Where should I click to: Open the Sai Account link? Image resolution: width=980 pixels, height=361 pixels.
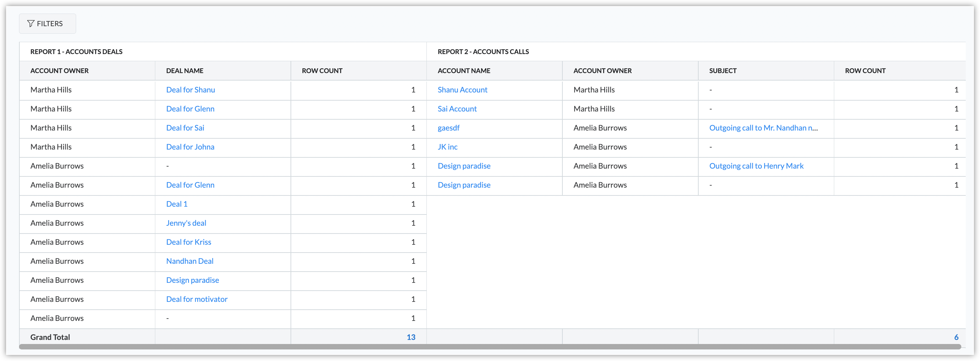[457, 109]
